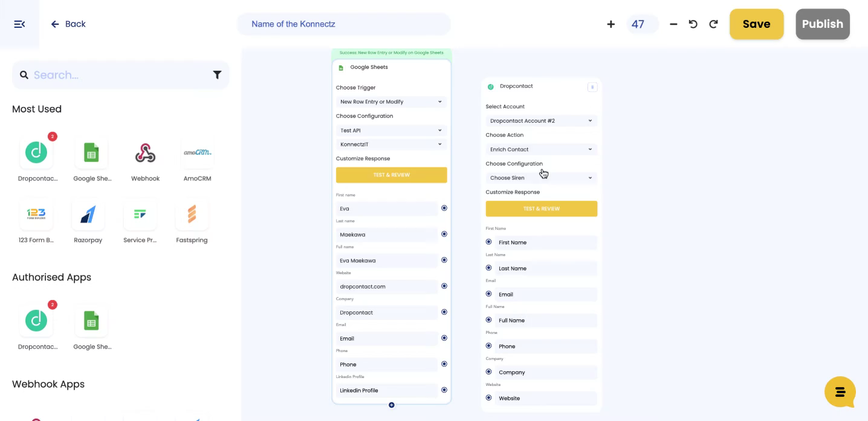868x421 pixels.
Task: Select the 123 Form Builder app
Action: (36, 214)
